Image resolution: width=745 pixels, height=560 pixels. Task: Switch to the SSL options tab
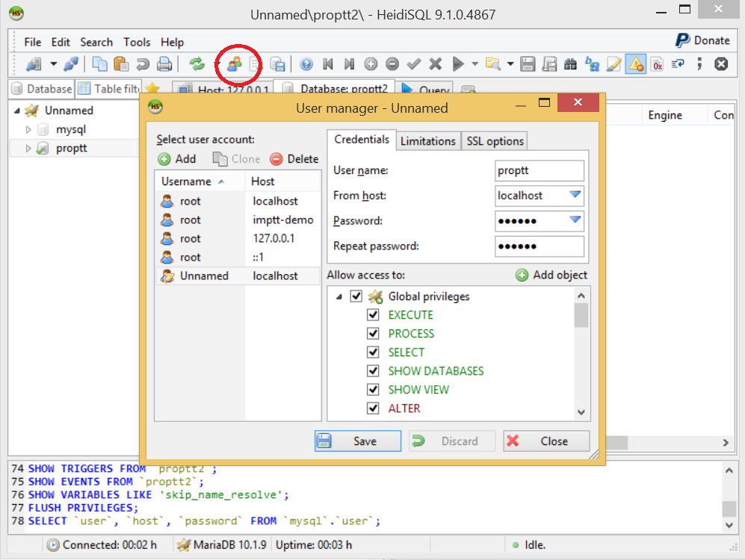pyautogui.click(x=495, y=141)
